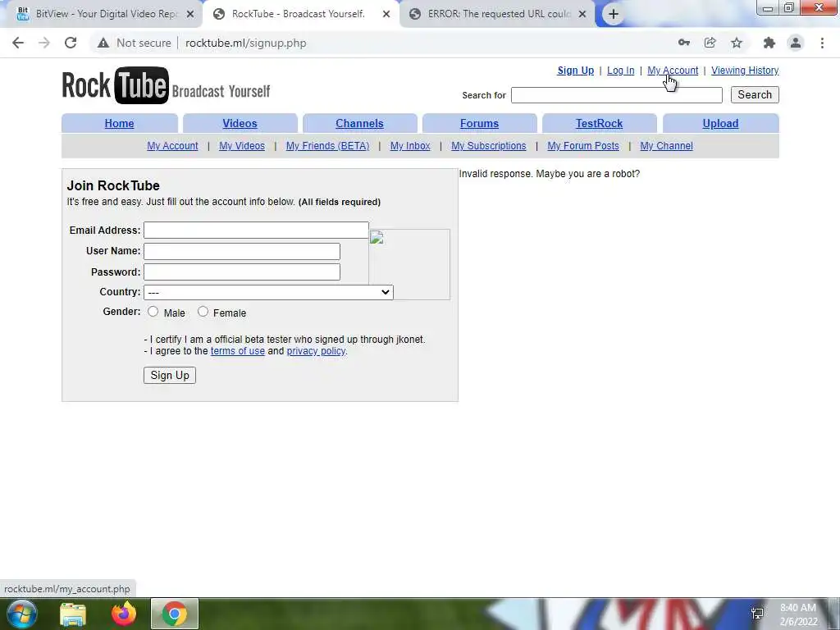Viewport: 840px width, 630px height.
Task: Open the saved passwords key icon
Action: pyautogui.click(x=683, y=43)
